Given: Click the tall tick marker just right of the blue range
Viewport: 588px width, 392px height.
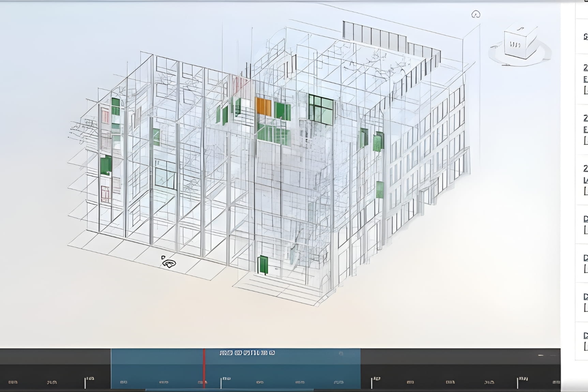Looking at the screenshot, I should pos(372,382).
